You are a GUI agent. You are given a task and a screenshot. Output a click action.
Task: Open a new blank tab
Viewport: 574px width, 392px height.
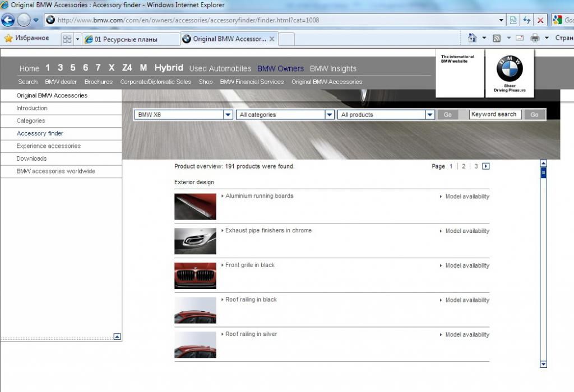tap(286, 39)
